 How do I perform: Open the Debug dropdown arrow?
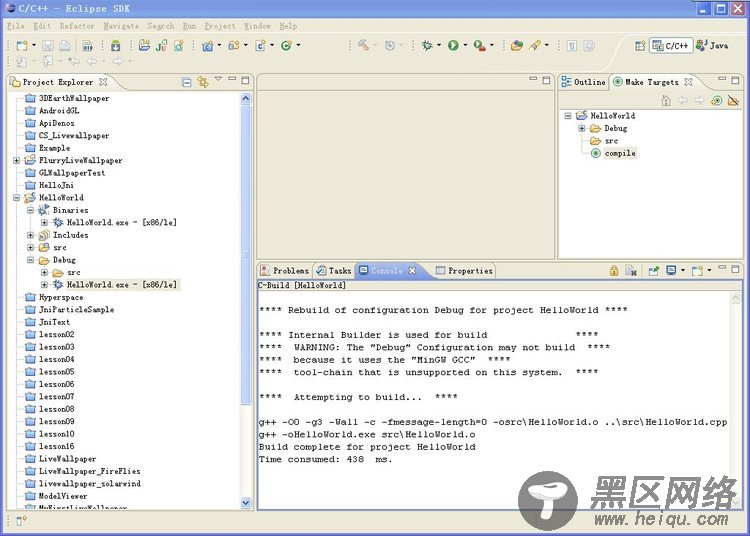(439, 45)
